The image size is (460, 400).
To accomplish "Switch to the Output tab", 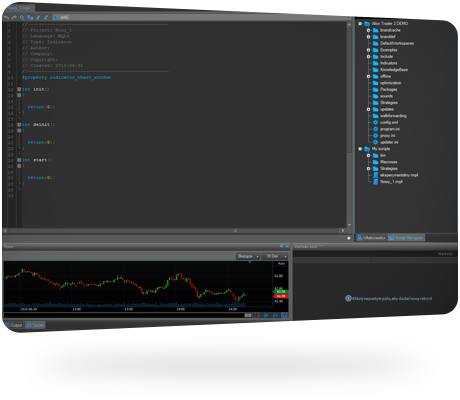I will point(14,325).
